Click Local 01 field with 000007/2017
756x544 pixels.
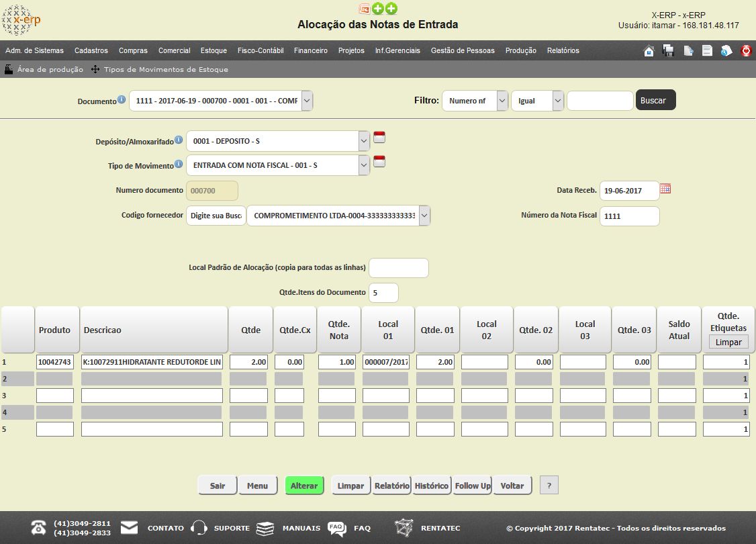coord(386,362)
